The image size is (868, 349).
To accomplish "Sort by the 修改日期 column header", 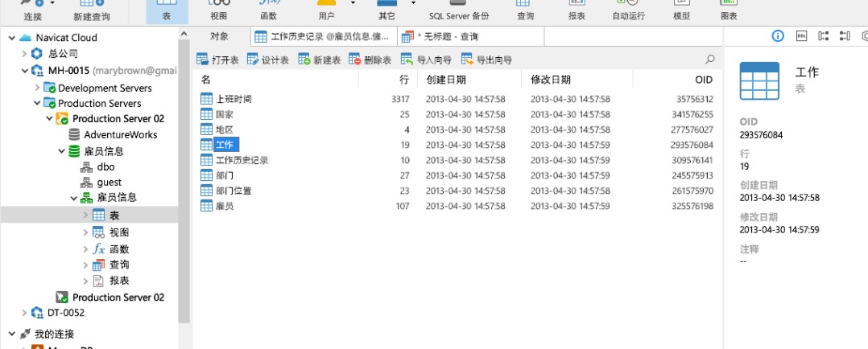I will pos(577,80).
